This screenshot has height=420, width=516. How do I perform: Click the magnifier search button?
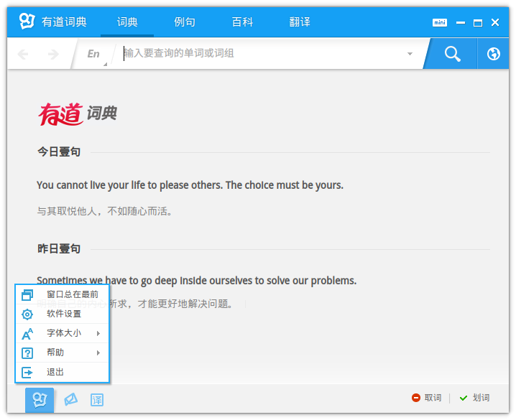coord(453,54)
